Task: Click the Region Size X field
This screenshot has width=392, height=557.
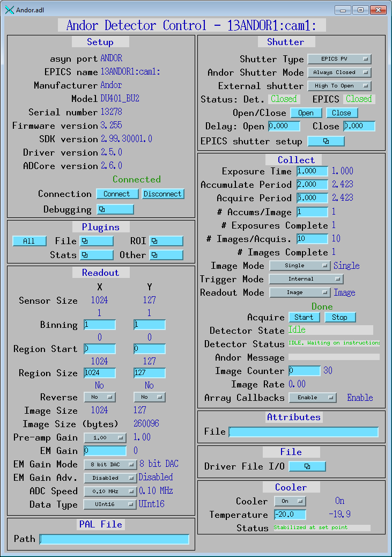Action: coord(100,372)
